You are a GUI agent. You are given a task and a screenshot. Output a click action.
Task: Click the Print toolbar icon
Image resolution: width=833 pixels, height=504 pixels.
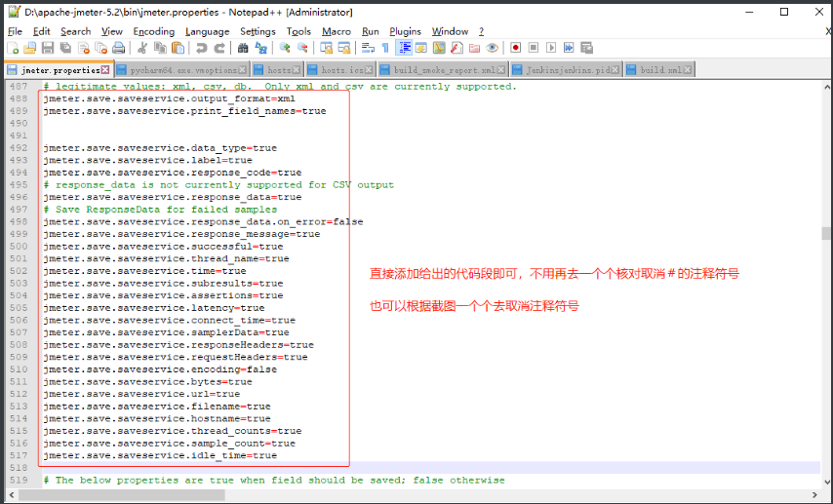118,49
